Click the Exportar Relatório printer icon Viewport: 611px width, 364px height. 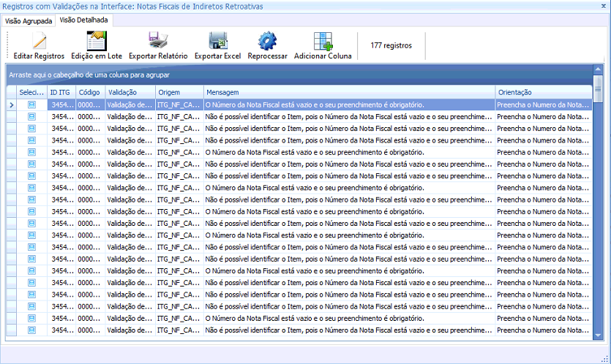pyautogui.click(x=158, y=42)
